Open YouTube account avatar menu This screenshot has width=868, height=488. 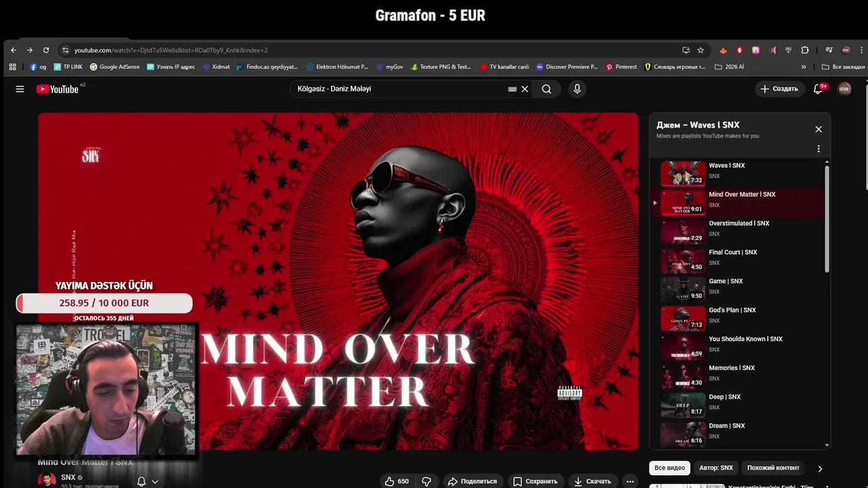(844, 89)
